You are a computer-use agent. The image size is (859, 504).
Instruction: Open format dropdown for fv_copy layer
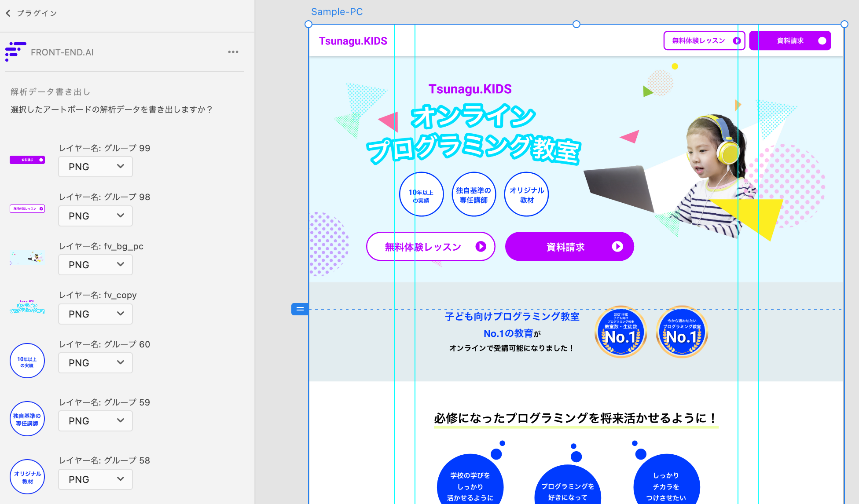(x=95, y=314)
